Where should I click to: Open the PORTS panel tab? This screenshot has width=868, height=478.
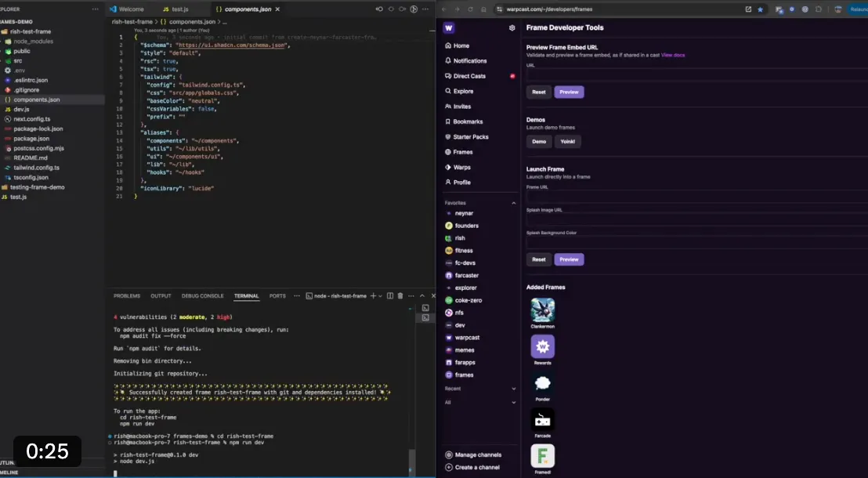coord(277,295)
